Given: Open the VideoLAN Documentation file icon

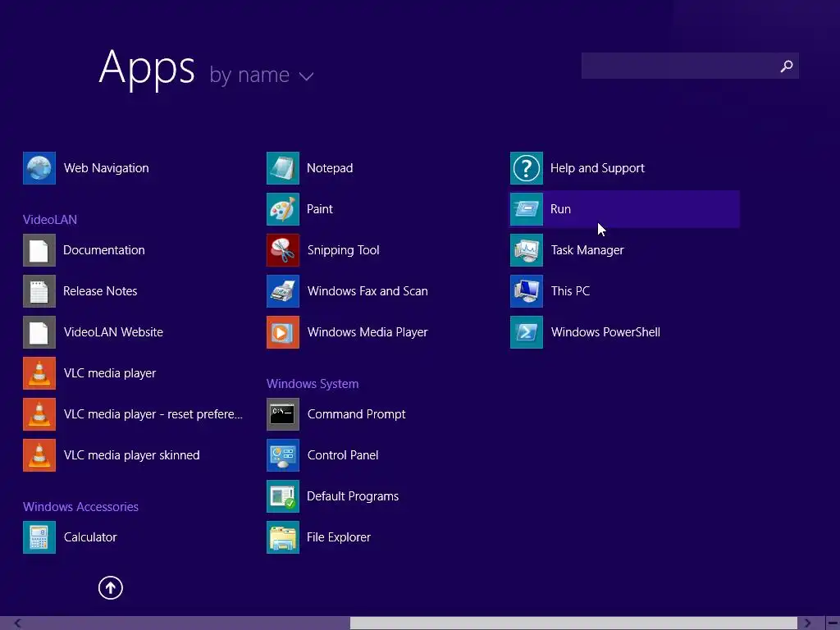Looking at the screenshot, I should pyautogui.click(x=39, y=250).
